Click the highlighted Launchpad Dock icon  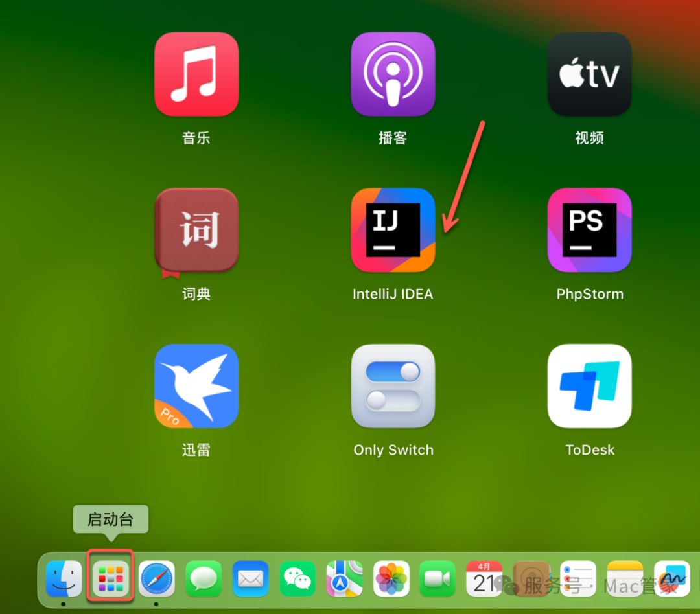(x=110, y=577)
